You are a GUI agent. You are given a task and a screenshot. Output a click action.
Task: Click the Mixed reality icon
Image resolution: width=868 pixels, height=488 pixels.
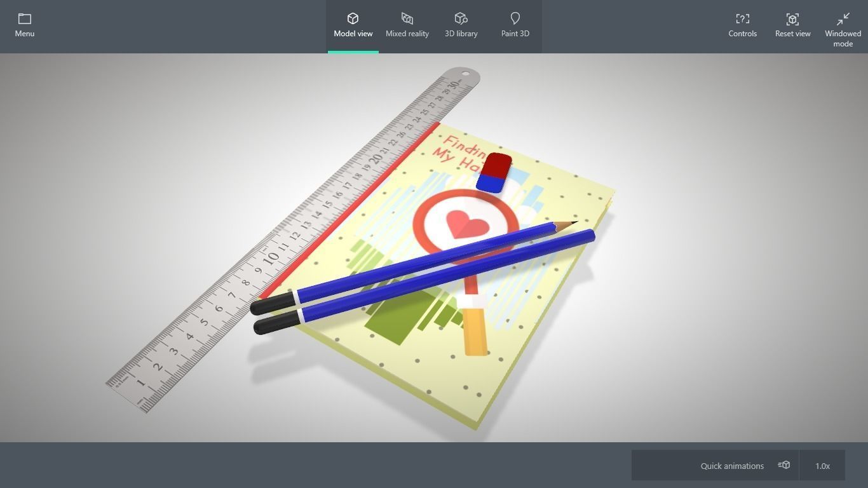(x=407, y=18)
